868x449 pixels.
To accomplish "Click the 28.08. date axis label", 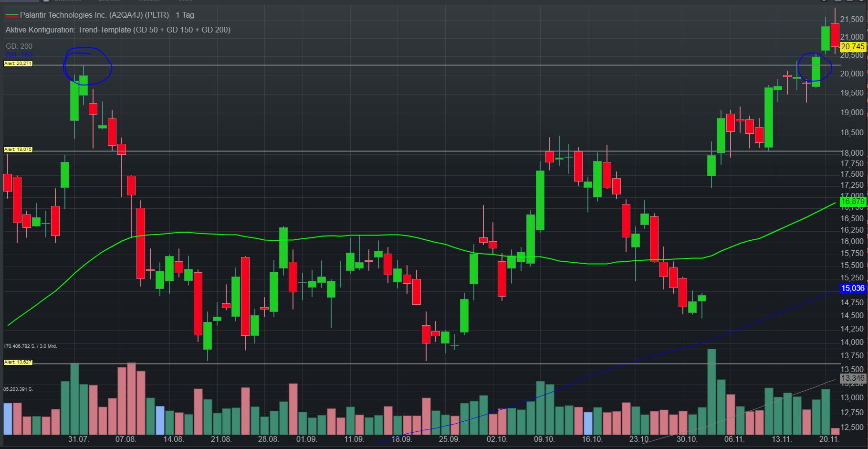I will point(268,439).
